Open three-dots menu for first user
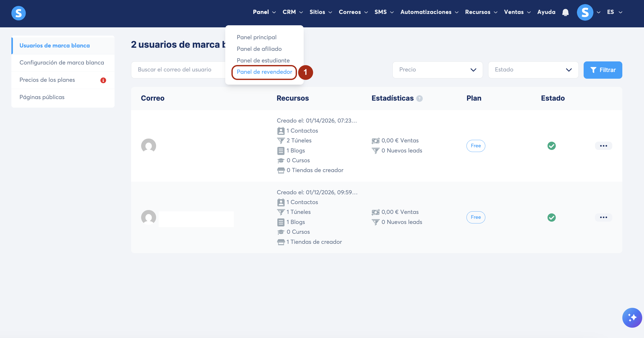Screen dimensions: 644x338 point(603,146)
